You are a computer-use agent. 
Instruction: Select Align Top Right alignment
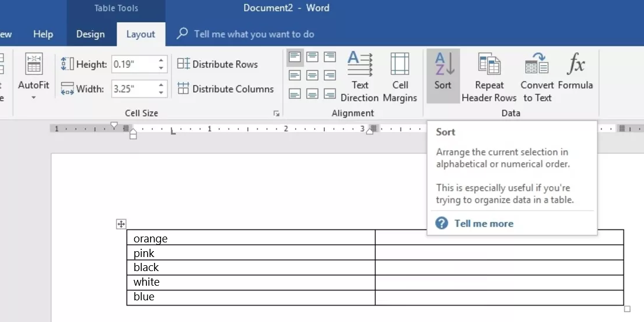pyautogui.click(x=330, y=57)
